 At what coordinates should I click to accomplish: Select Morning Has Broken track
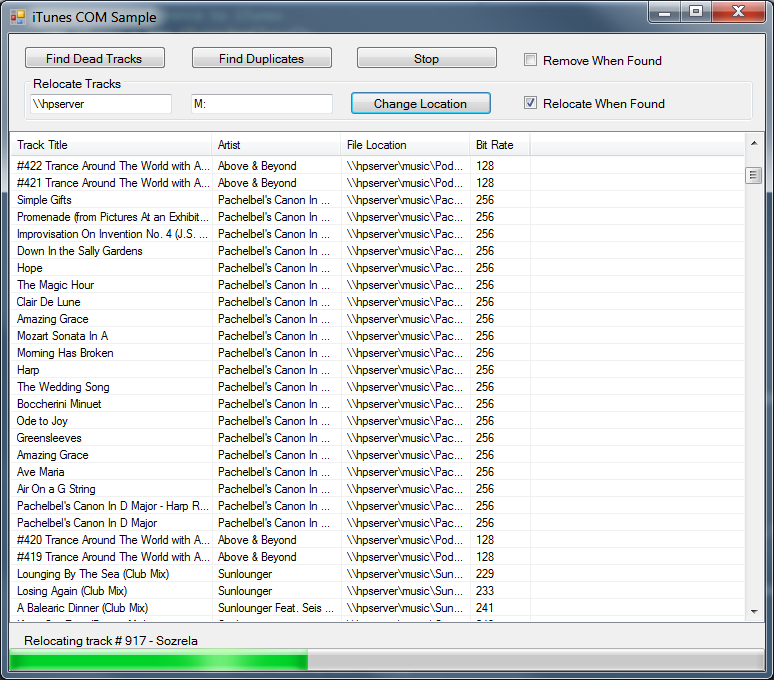click(377, 353)
